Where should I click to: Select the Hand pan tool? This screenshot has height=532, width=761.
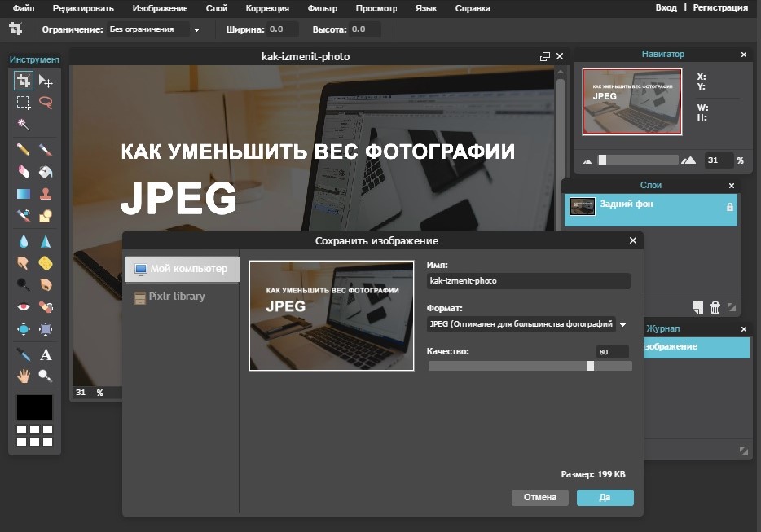[x=24, y=376]
